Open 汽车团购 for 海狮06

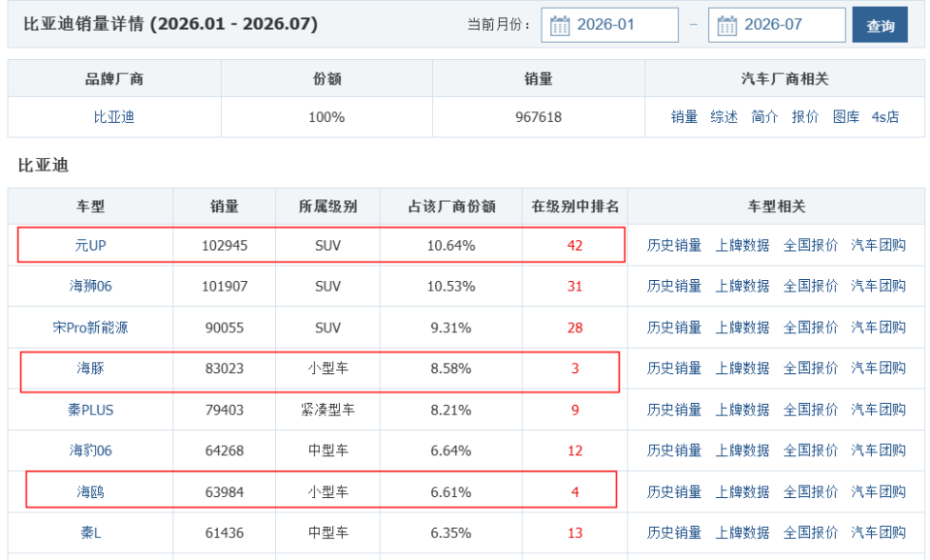coord(879,286)
